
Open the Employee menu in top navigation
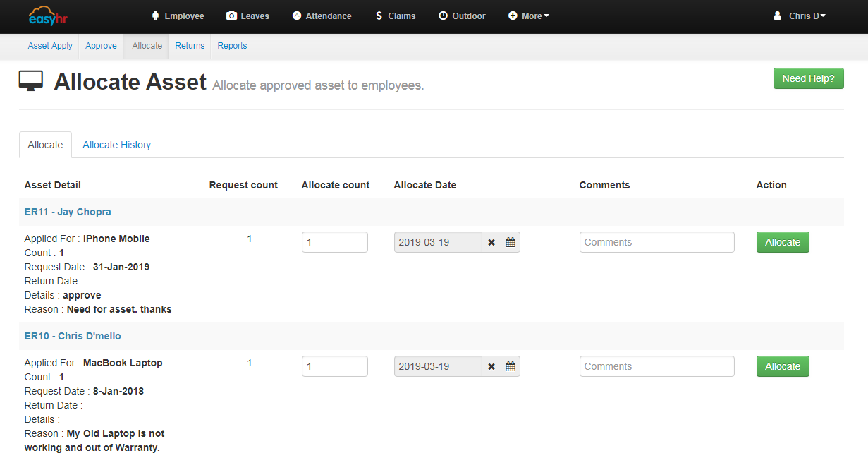tap(178, 16)
